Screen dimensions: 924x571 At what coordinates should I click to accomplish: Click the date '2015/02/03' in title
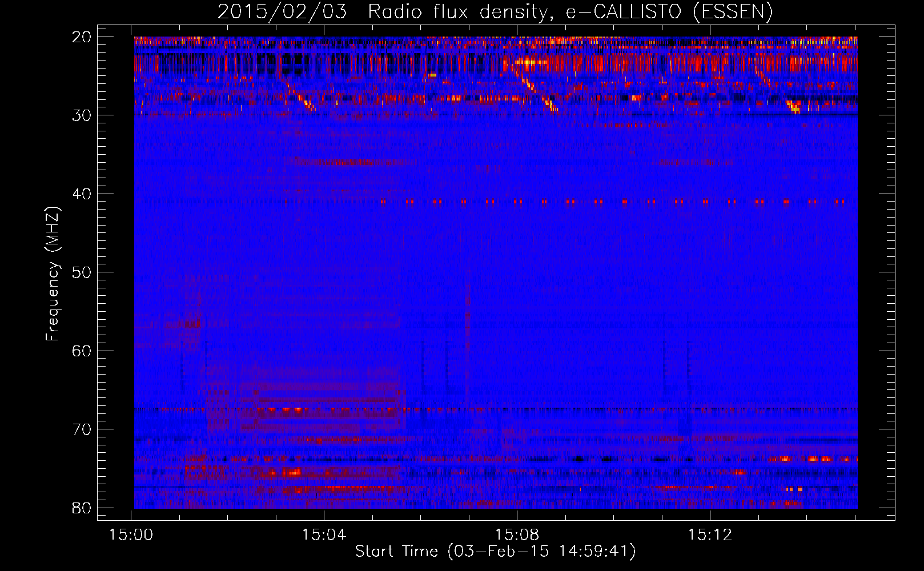coord(283,11)
